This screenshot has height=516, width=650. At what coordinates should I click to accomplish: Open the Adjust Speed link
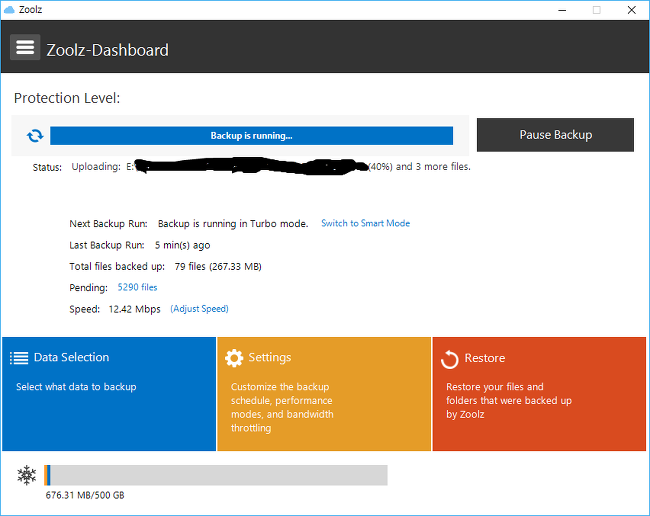[x=199, y=309]
